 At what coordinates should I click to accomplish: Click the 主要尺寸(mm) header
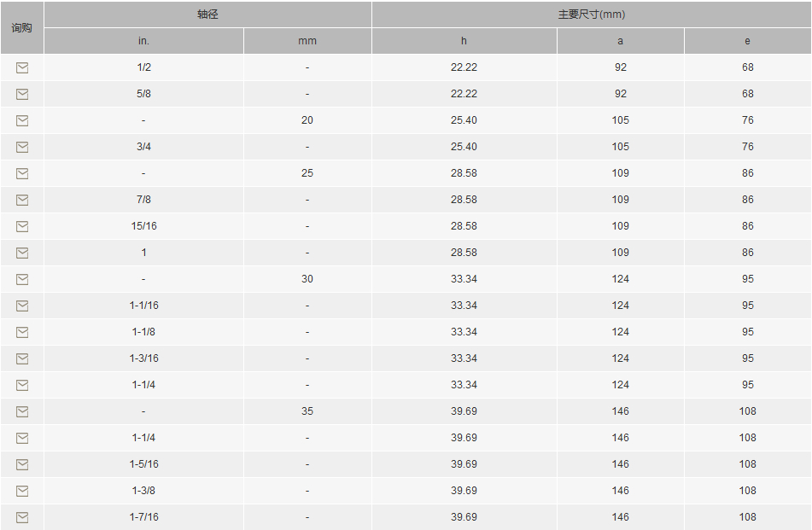pos(592,15)
